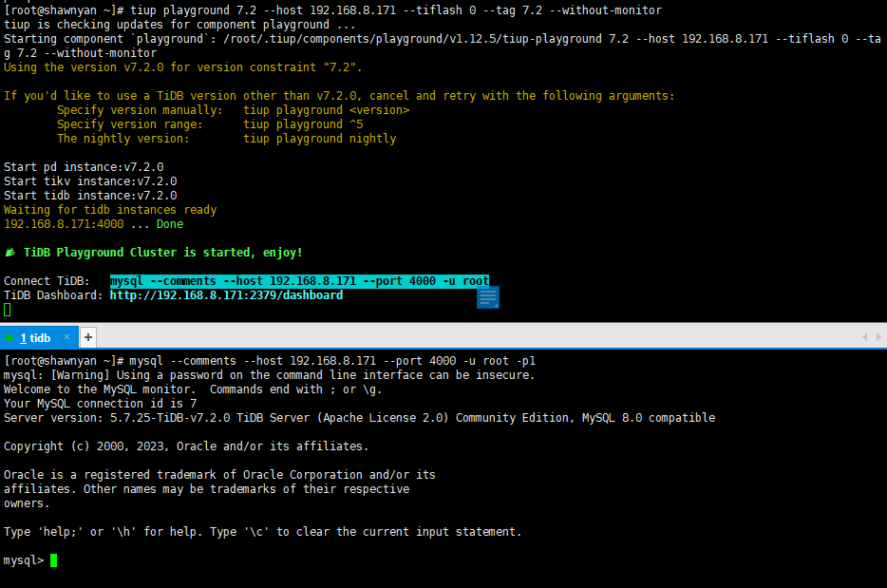
Task: Click the 'TiDB Dashboard:' label
Action: (x=54, y=295)
